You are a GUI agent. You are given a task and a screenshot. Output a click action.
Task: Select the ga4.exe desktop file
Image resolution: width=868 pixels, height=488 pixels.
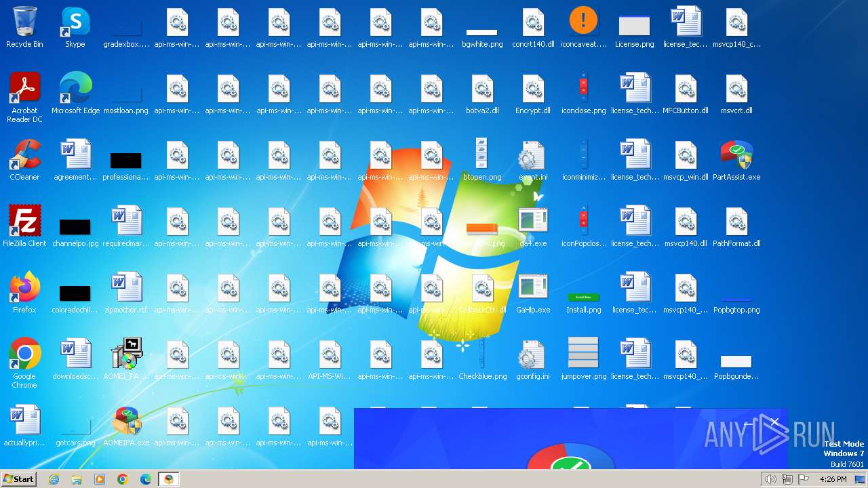pos(533,226)
